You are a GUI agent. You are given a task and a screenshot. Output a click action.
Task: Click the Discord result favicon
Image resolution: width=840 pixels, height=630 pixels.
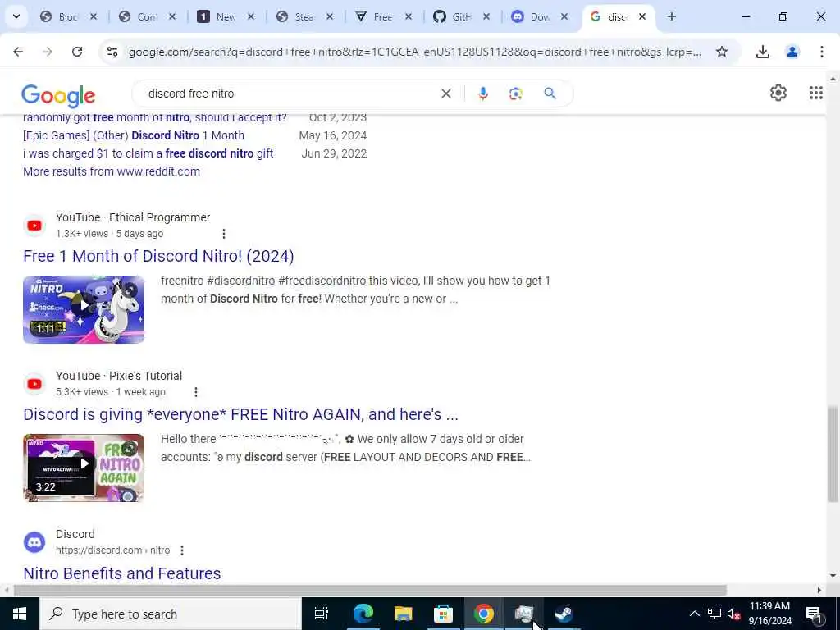click(x=34, y=542)
